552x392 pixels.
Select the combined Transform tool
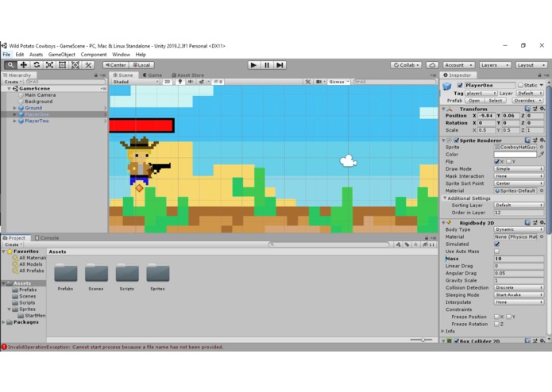[75, 65]
